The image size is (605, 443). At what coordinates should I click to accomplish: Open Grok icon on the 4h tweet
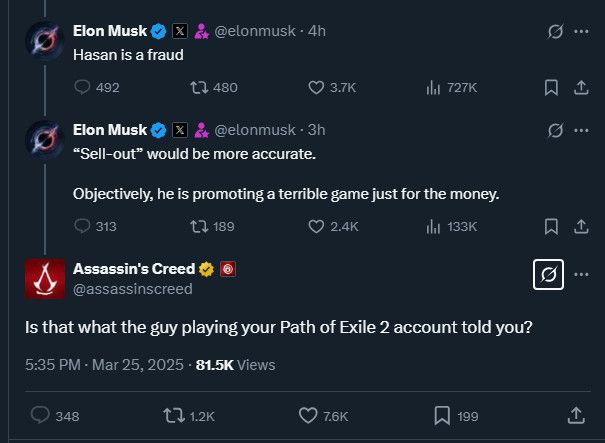click(x=555, y=31)
